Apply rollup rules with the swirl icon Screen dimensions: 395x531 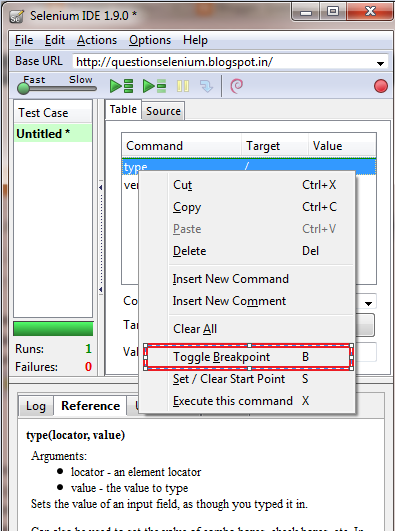[x=236, y=86]
